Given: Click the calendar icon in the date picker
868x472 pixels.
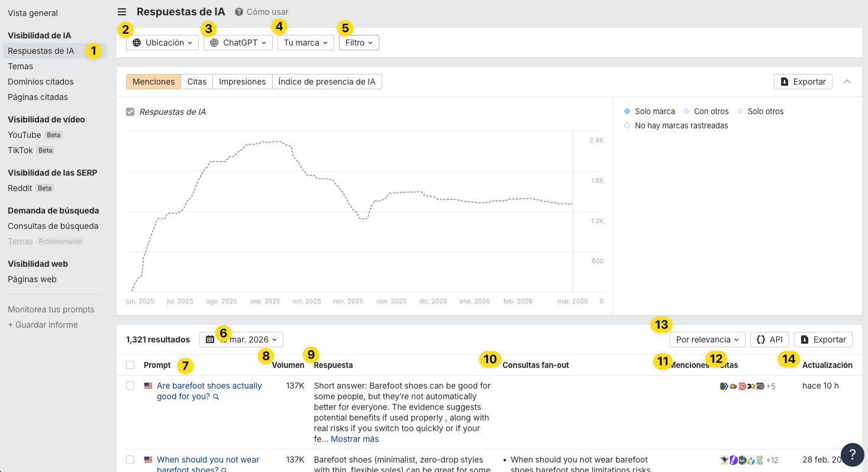Looking at the screenshot, I should click(210, 340).
